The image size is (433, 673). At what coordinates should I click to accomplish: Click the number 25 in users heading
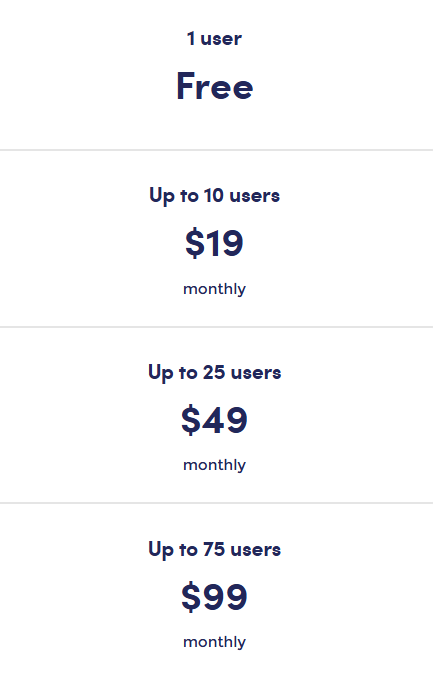[x=214, y=373]
